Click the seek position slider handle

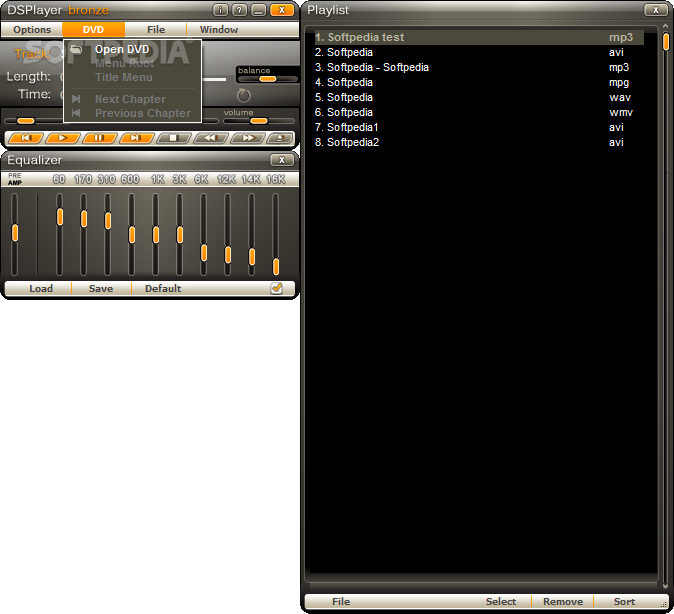[25, 121]
